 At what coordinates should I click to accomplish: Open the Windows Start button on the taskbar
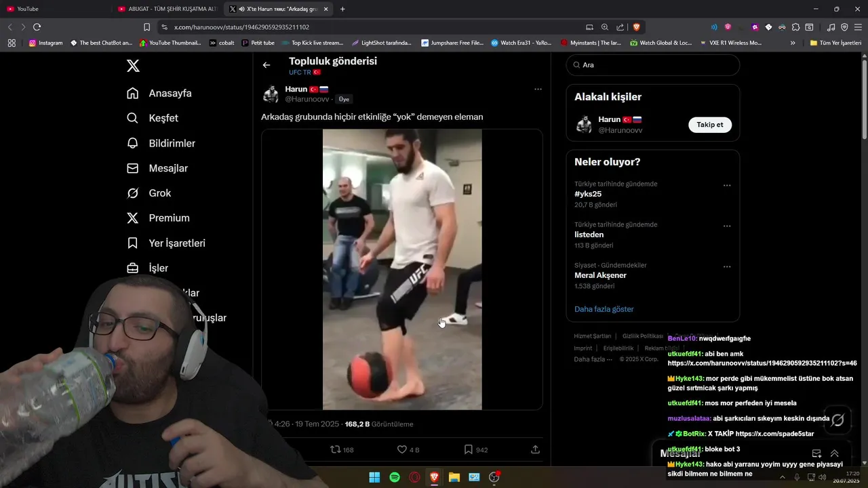click(x=374, y=477)
